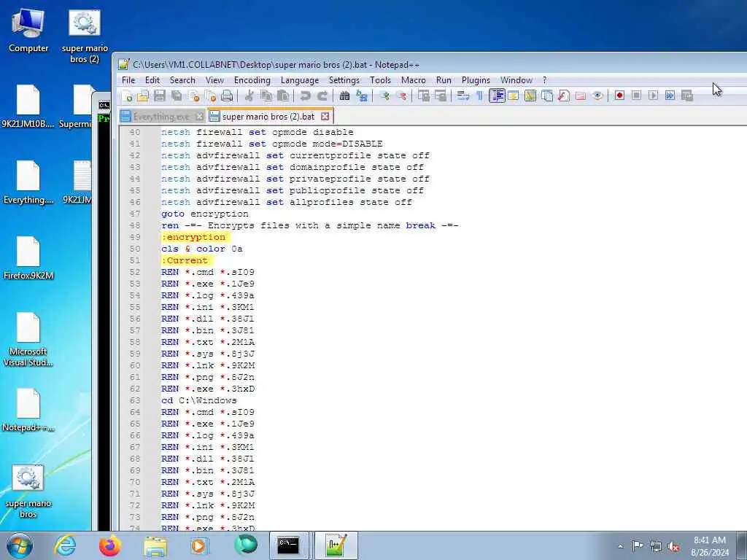
Task: Click the Stop Recording macro icon
Action: [636, 96]
